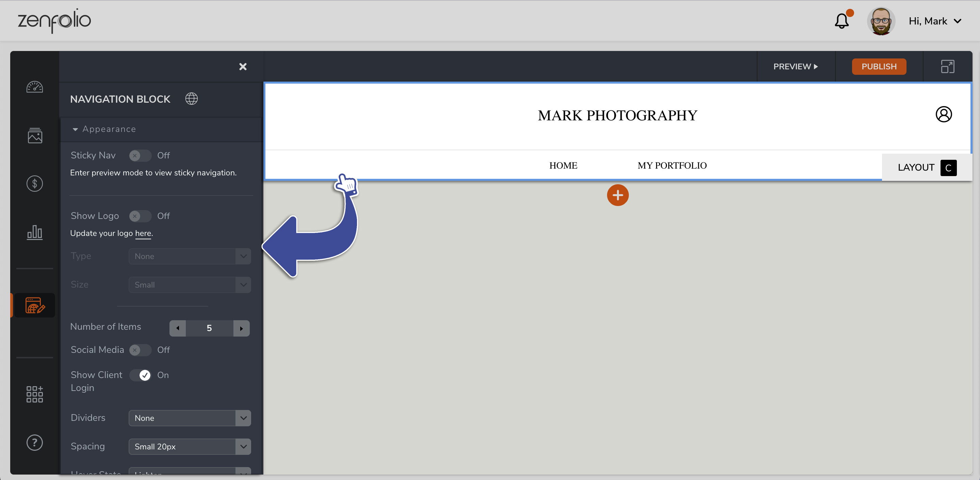Open the photos gallery icon in sidebar
980x480 pixels.
click(x=35, y=135)
